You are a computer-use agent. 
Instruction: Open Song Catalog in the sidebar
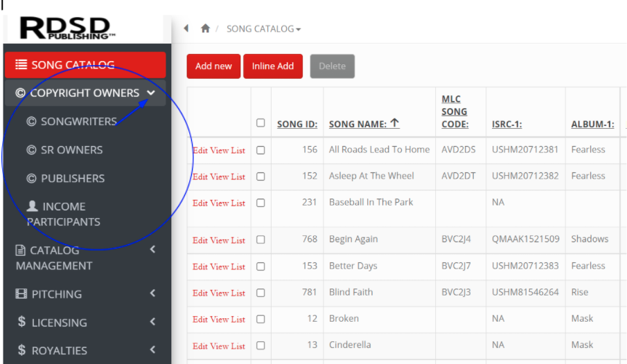tap(85, 65)
